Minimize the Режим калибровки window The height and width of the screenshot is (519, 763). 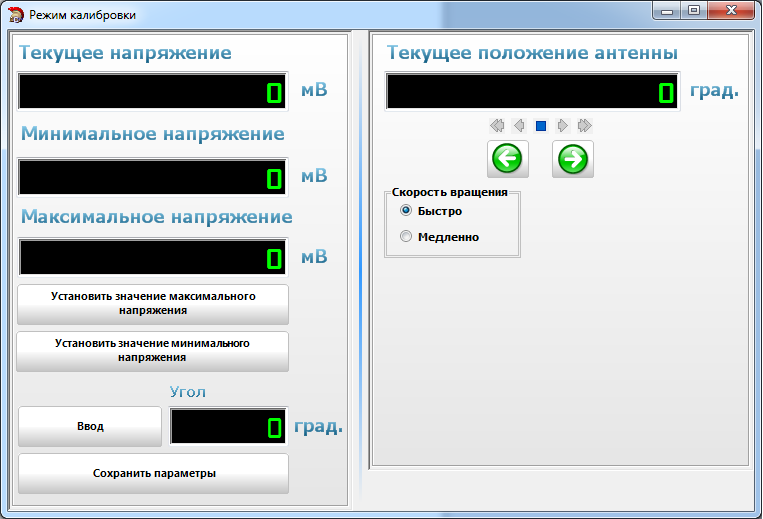tap(667, 11)
